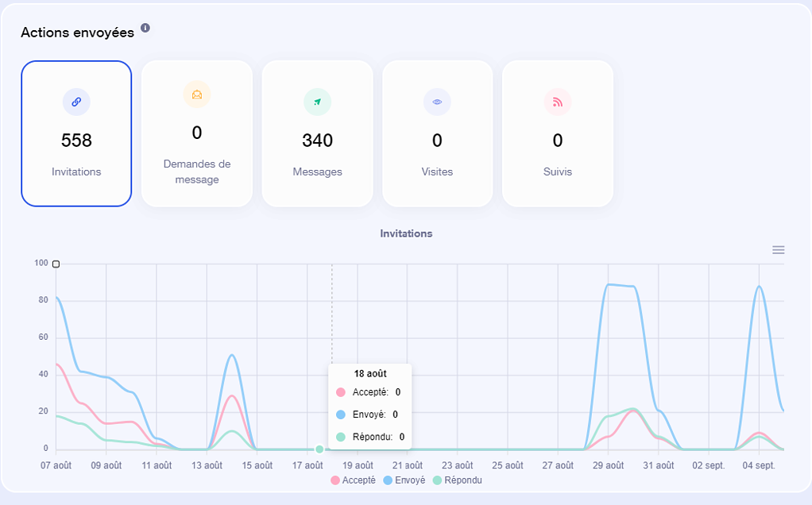The width and height of the screenshot is (812, 505).
Task: Open the Demandes de message card
Action: 197,133
